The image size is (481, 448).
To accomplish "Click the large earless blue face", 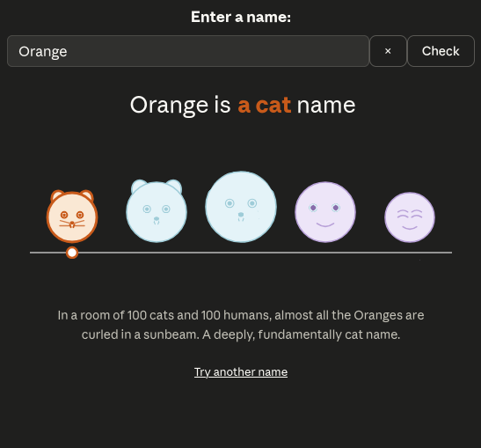I will (x=241, y=207).
